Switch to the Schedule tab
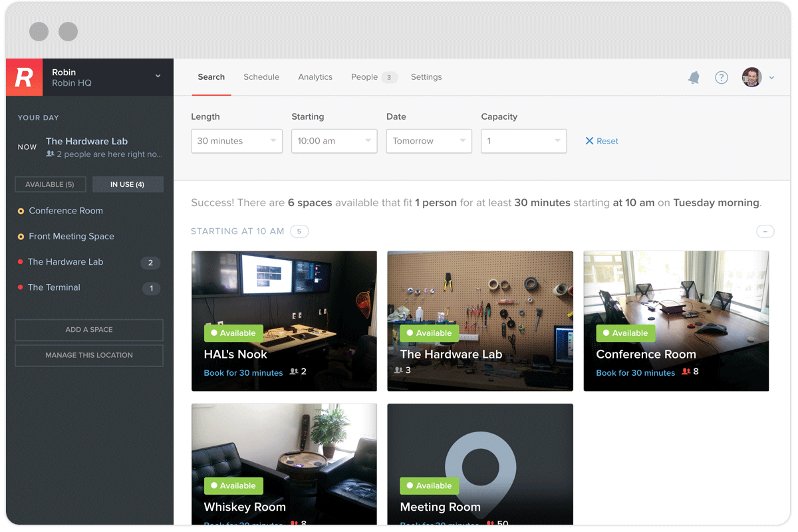The height and width of the screenshot is (532, 798). click(x=261, y=77)
